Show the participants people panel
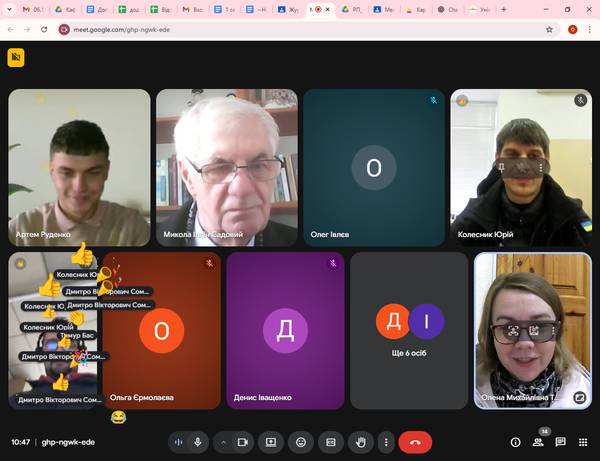Image resolution: width=600 pixels, height=461 pixels. click(538, 441)
